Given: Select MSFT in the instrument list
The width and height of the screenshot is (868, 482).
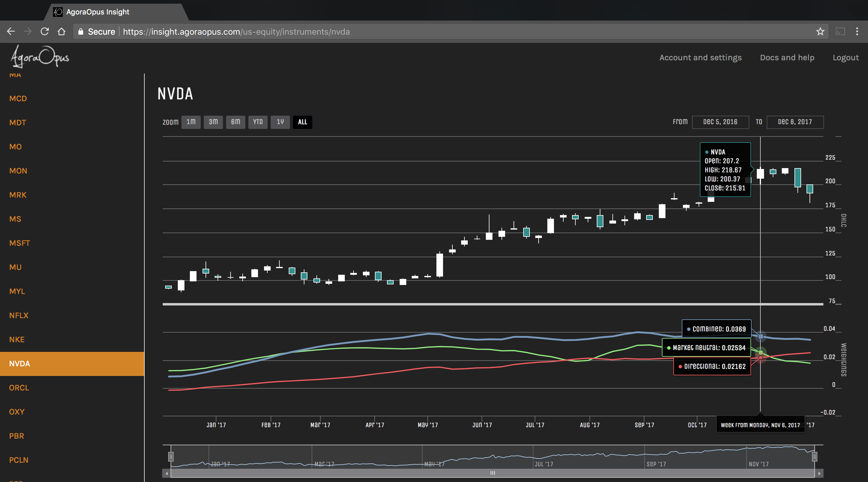Looking at the screenshot, I should tap(20, 243).
